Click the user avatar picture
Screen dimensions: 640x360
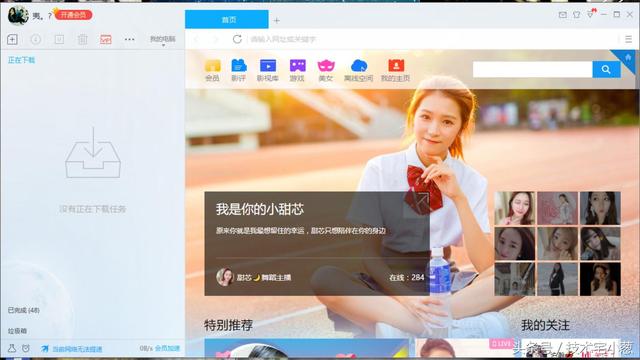point(18,15)
